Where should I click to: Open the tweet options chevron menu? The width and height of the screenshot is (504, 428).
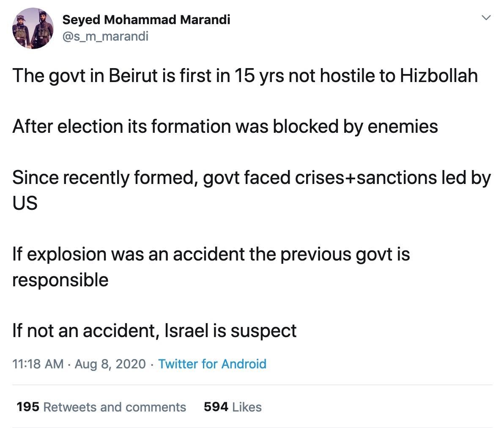[x=486, y=17]
